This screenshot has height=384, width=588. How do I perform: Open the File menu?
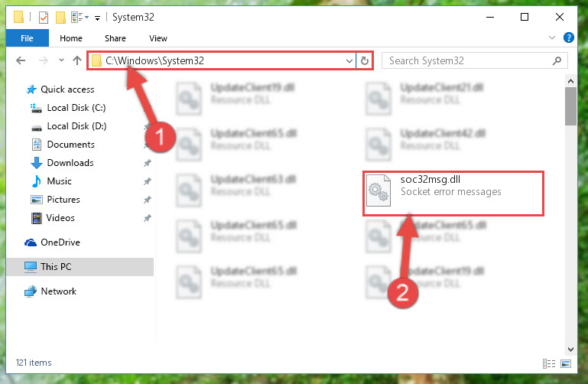27,38
